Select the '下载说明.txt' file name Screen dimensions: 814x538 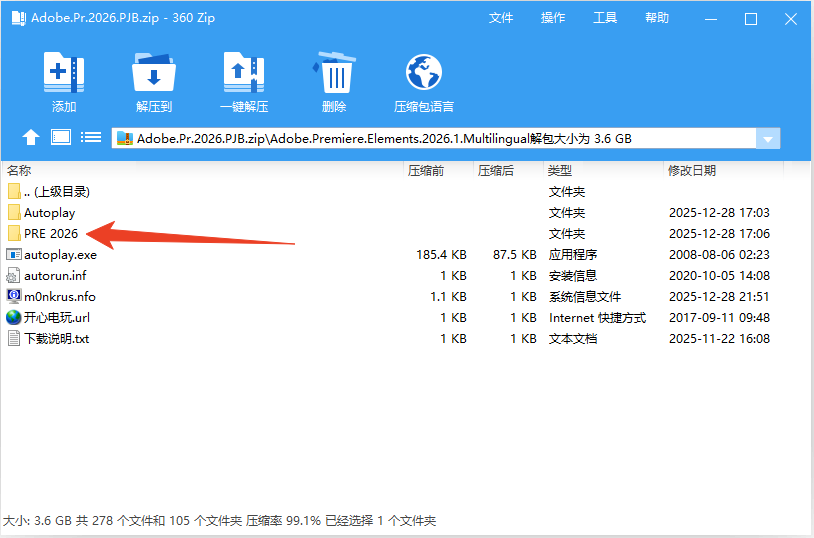(x=57, y=339)
